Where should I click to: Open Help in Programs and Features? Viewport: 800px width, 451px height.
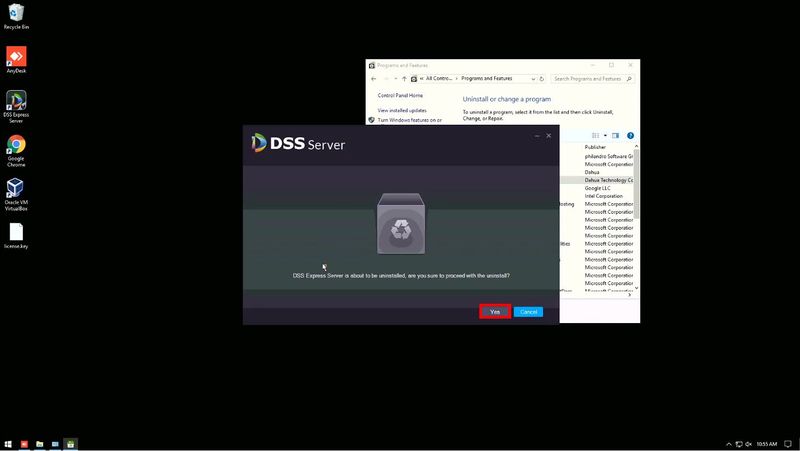click(x=630, y=136)
